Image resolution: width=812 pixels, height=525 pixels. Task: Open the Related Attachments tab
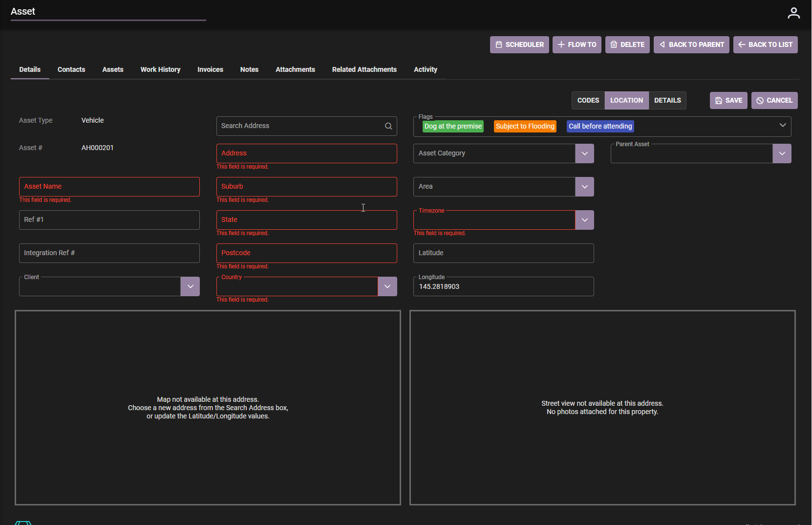point(364,69)
